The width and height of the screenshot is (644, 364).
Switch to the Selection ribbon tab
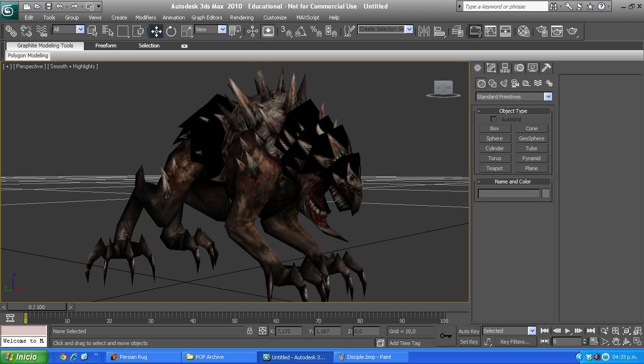click(149, 45)
